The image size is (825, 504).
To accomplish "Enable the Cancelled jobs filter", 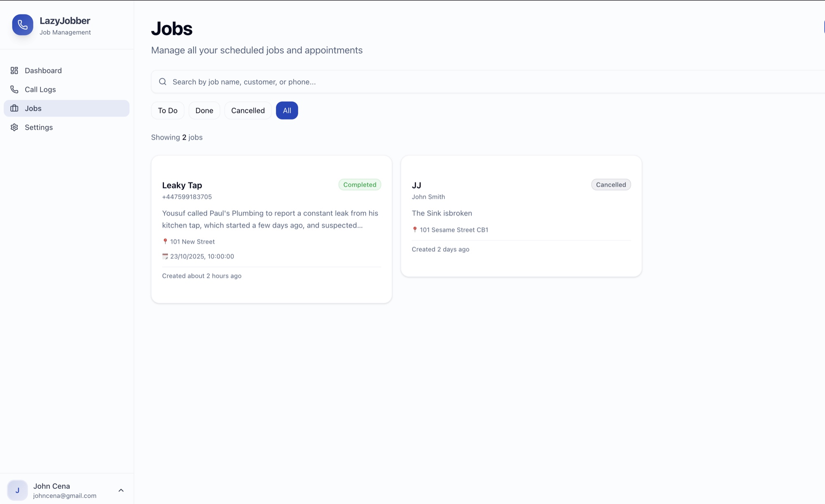I will click(x=247, y=110).
